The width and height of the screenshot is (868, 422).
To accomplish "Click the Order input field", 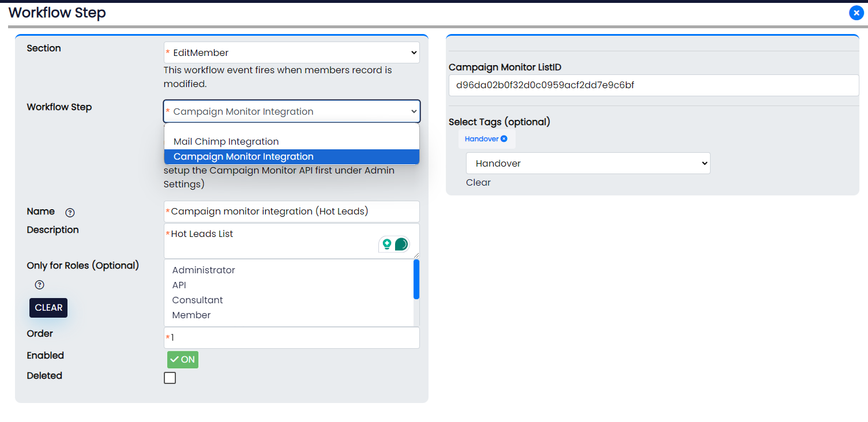I will (292, 338).
